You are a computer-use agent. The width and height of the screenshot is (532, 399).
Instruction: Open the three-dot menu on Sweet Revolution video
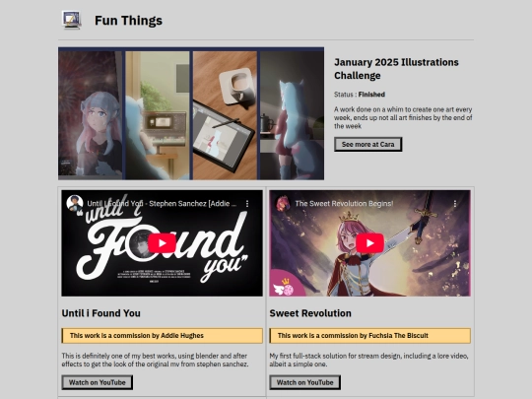tap(455, 204)
